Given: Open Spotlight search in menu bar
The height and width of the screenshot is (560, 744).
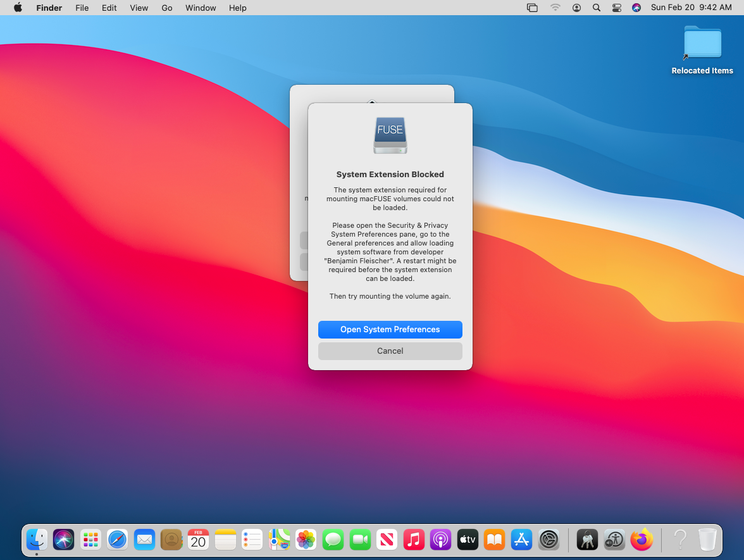Looking at the screenshot, I should click(597, 8).
